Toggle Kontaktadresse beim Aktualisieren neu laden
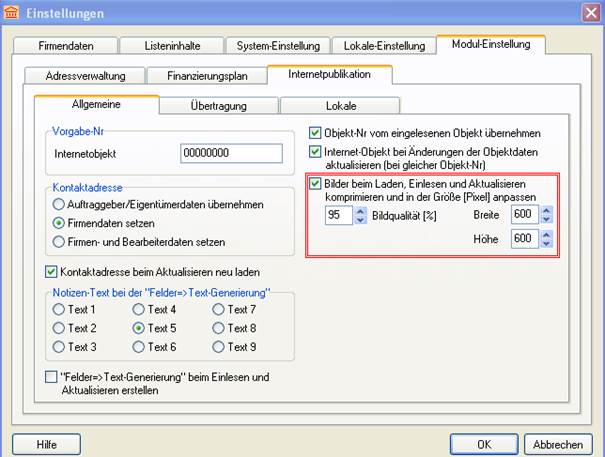 click(x=153, y=272)
